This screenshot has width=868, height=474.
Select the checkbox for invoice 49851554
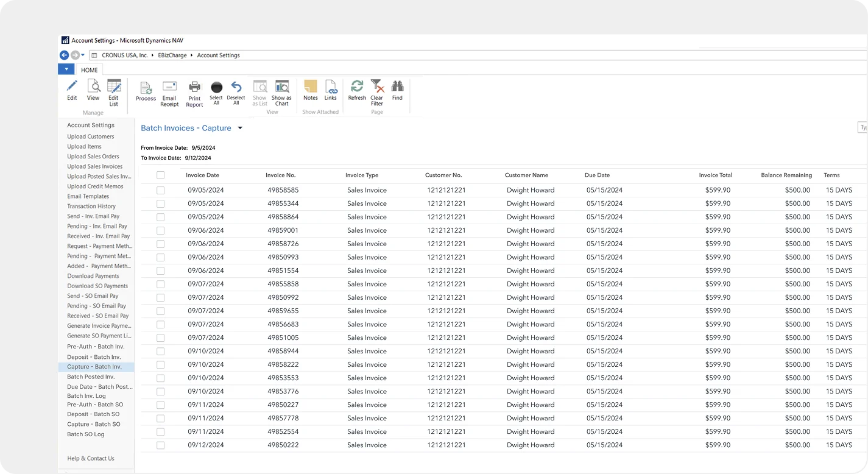pos(160,271)
